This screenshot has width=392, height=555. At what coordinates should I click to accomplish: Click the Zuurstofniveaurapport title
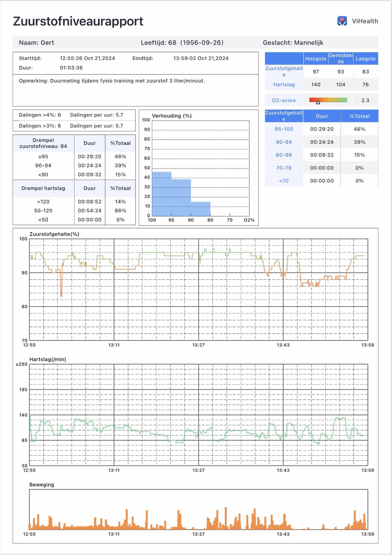pos(78,21)
